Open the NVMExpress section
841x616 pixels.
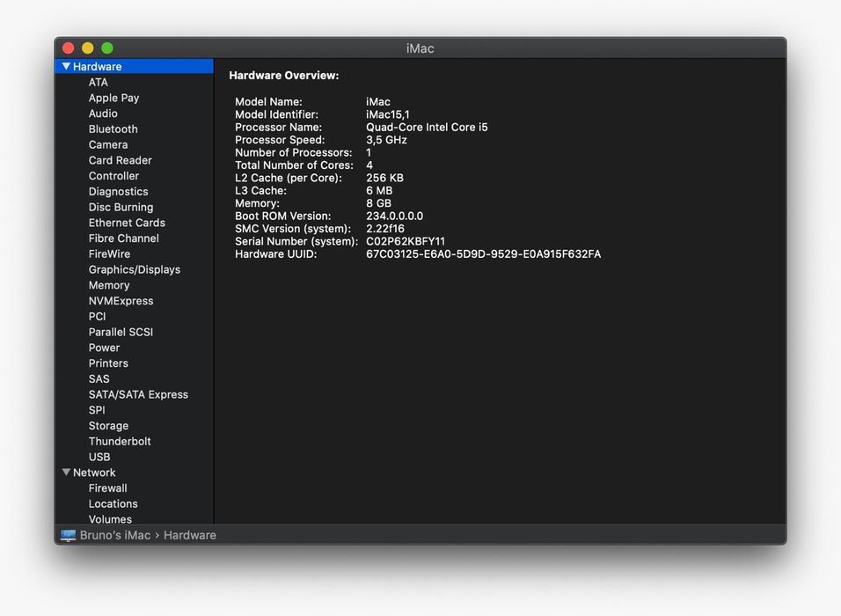(x=121, y=300)
